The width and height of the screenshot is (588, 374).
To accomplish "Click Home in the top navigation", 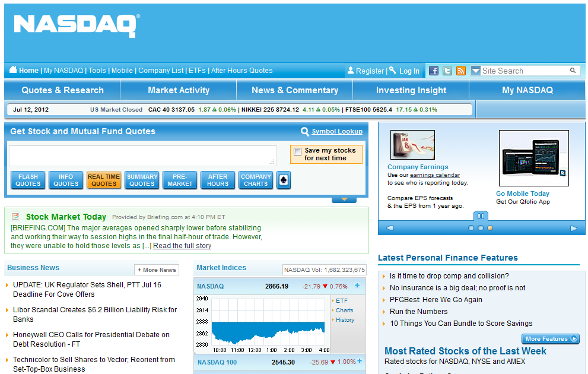I will pos(28,71).
